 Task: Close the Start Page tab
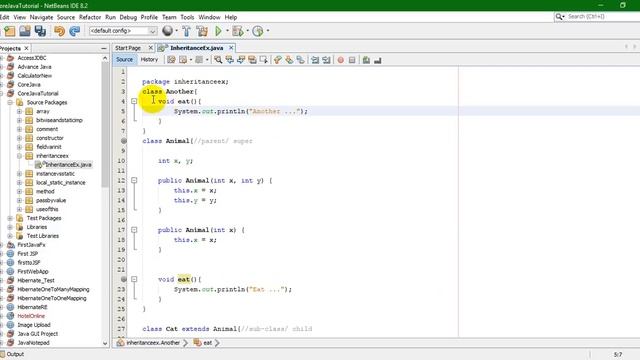(x=151, y=48)
